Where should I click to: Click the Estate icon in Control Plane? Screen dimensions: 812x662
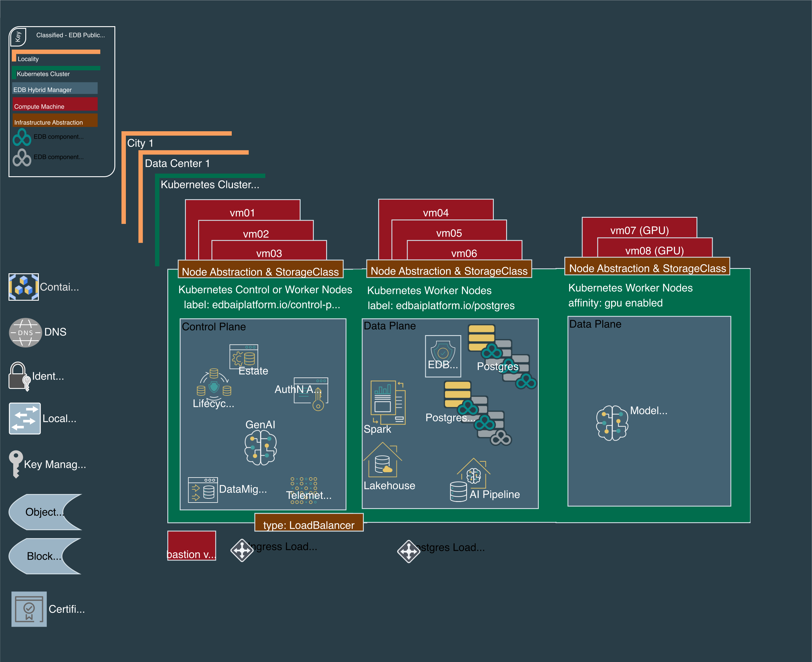244,357
